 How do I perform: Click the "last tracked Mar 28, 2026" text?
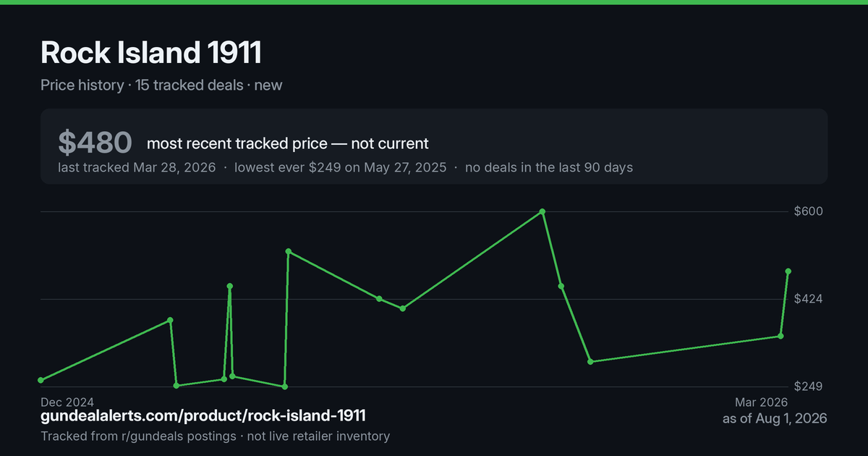[x=137, y=167]
